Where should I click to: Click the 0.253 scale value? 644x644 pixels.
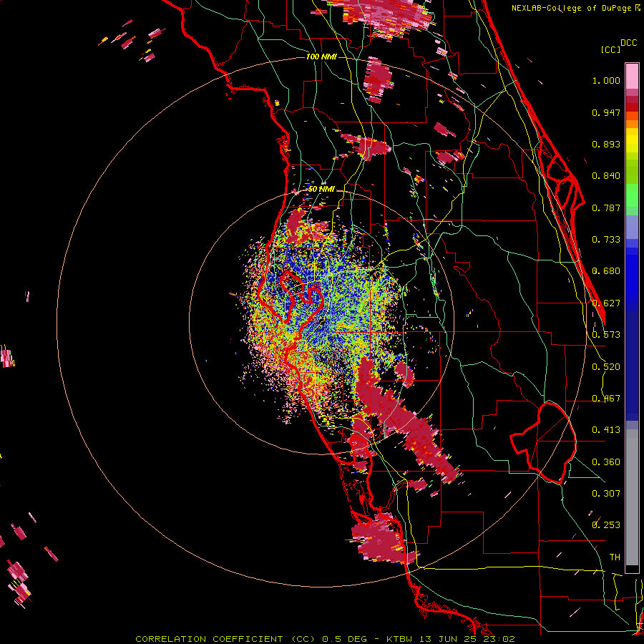pos(606,525)
